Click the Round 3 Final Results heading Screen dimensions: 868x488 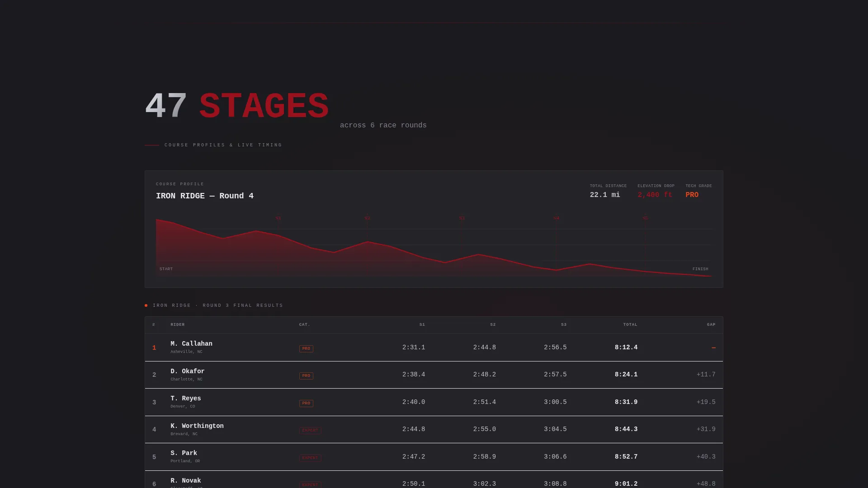(218, 305)
